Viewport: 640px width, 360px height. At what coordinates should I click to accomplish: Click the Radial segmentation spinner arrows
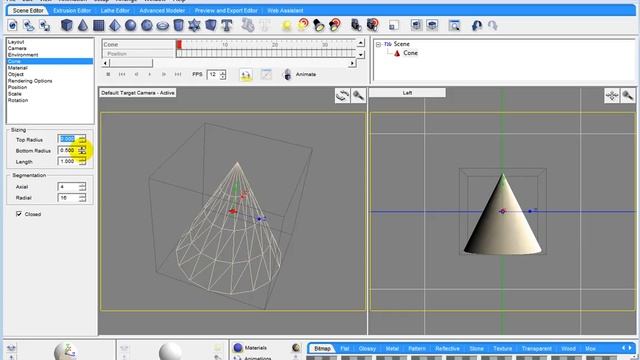(82, 198)
